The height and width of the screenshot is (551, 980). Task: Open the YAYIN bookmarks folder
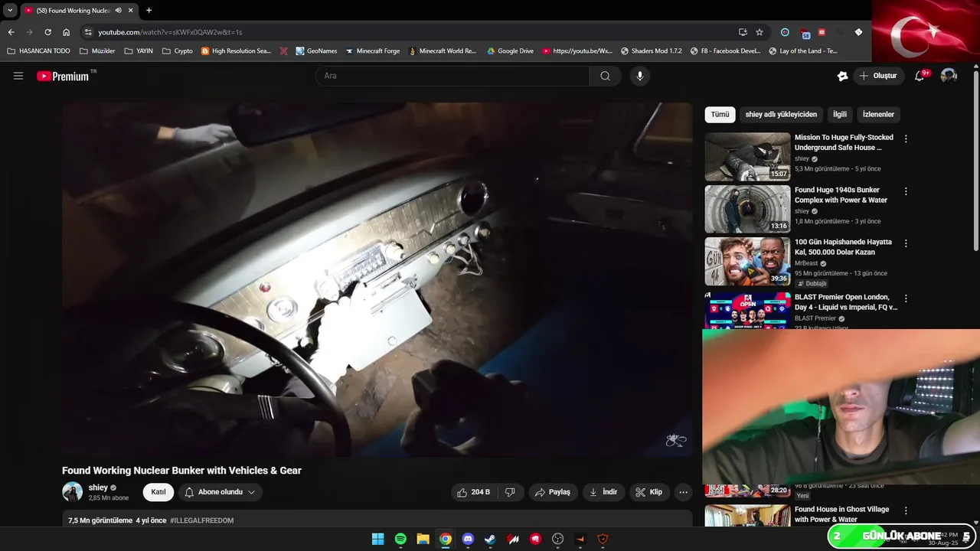tap(139, 51)
